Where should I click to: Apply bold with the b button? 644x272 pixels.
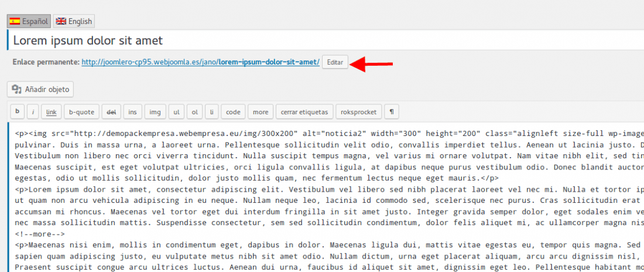pos(17,111)
